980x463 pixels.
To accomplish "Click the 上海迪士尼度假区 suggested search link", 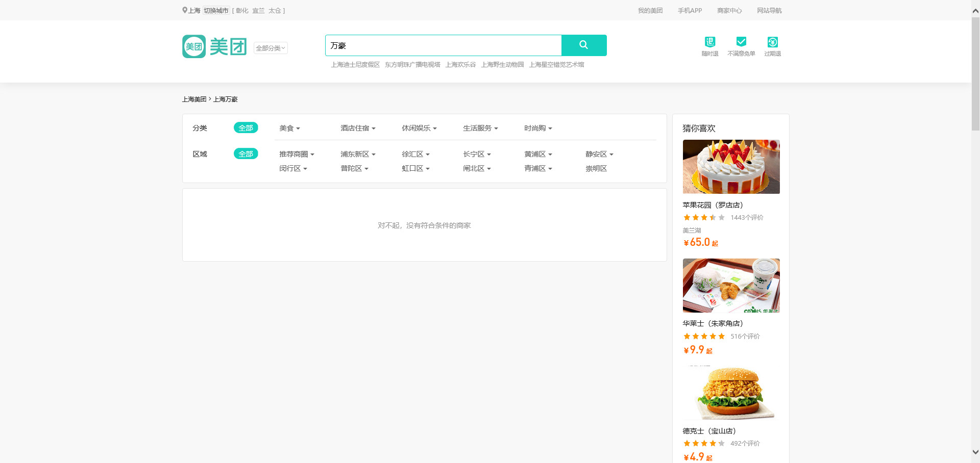I will [x=355, y=65].
